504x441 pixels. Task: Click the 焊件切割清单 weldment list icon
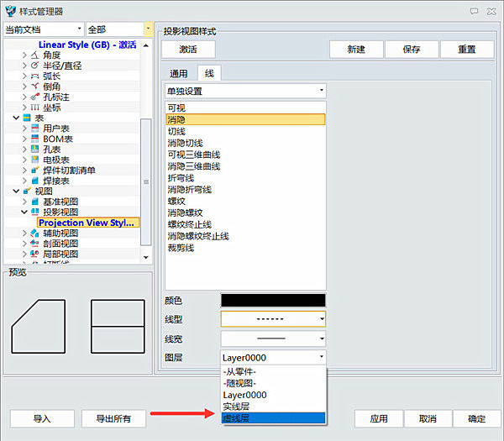(x=34, y=171)
